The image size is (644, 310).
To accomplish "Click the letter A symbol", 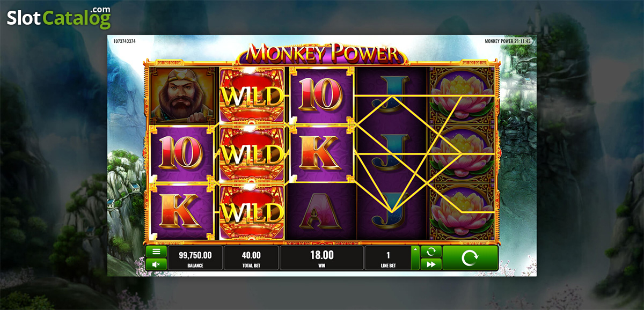I will pyautogui.click(x=321, y=211).
